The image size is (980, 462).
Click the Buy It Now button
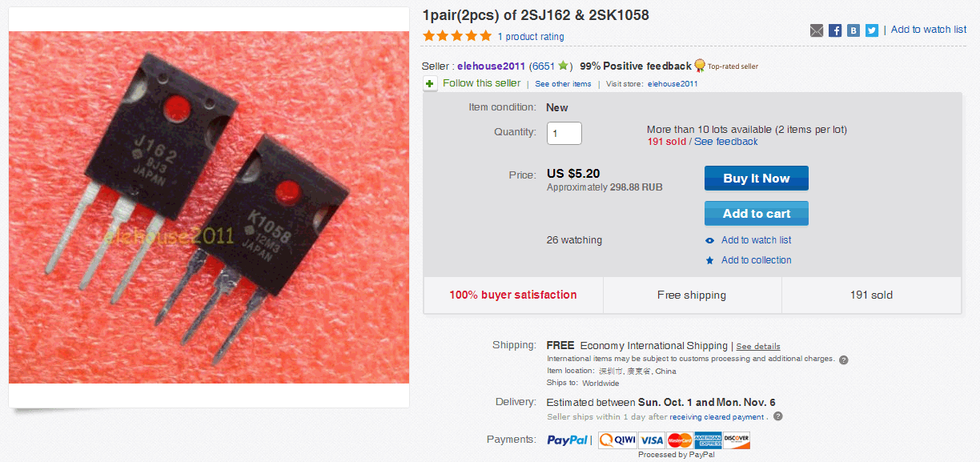757,178
